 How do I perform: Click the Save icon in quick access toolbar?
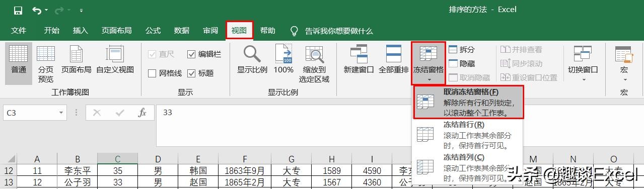coord(18,10)
